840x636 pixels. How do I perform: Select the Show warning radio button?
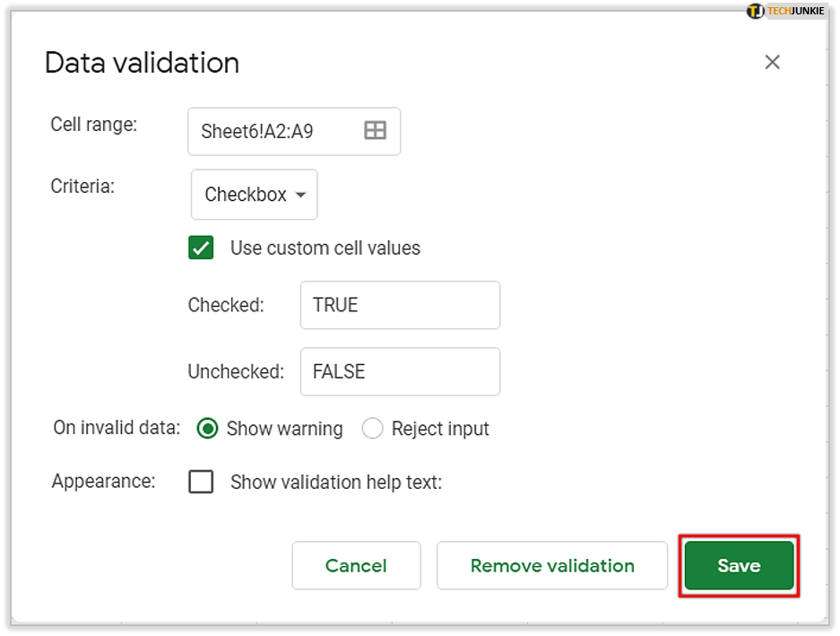[207, 429]
